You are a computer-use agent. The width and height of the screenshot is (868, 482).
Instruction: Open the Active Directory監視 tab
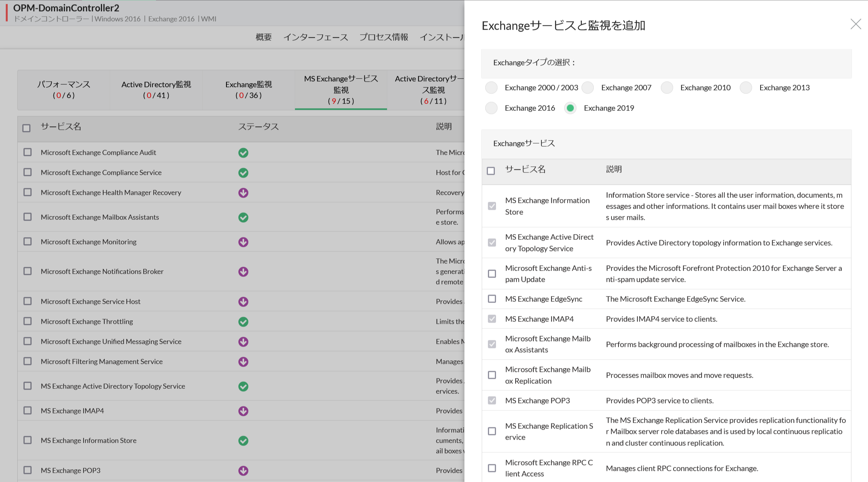pyautogui.click(x=156, y=90)
